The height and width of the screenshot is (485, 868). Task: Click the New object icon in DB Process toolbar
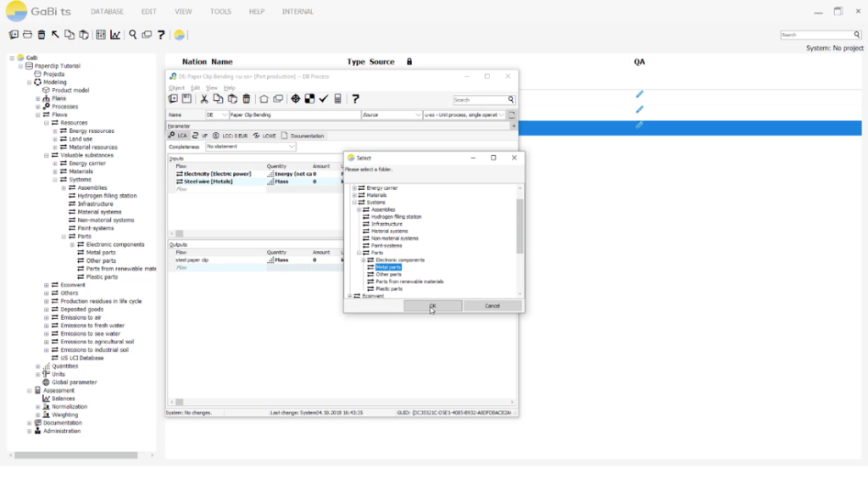(173, 98)
